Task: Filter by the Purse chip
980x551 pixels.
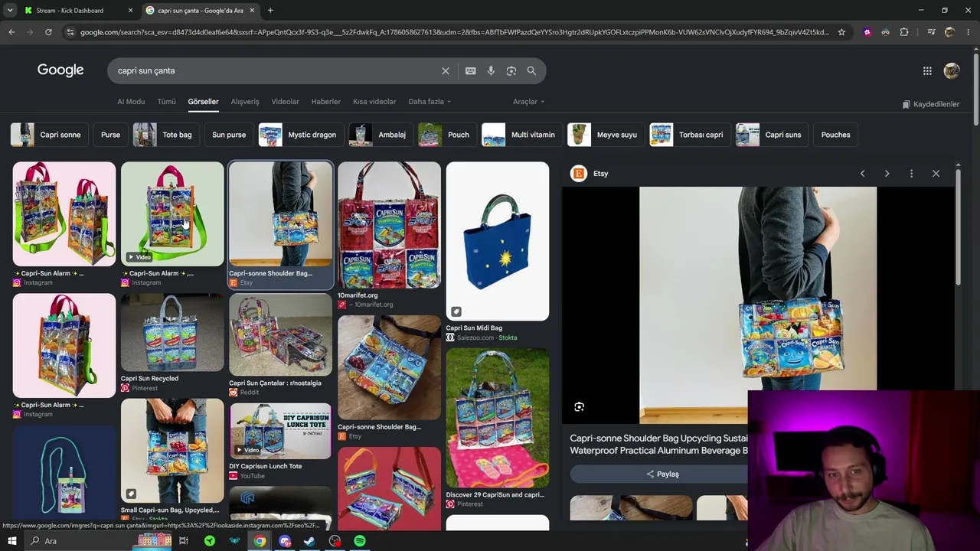Action: [110, 135]
